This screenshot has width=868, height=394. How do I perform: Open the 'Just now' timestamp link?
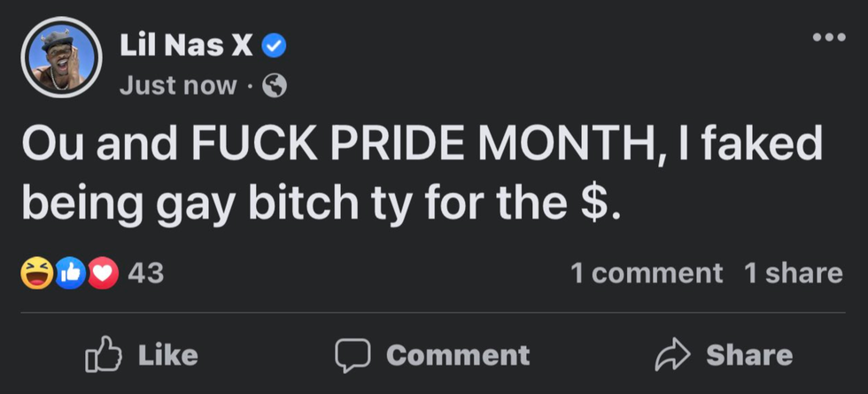[178, 85]
